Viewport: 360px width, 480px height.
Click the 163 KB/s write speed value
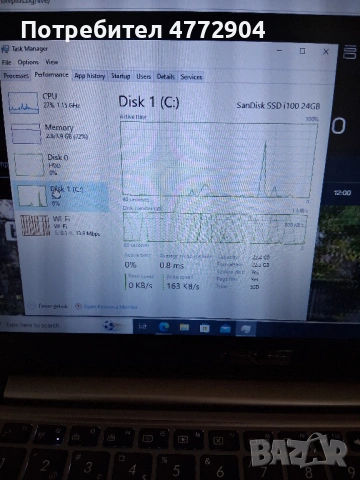point(183,286)
